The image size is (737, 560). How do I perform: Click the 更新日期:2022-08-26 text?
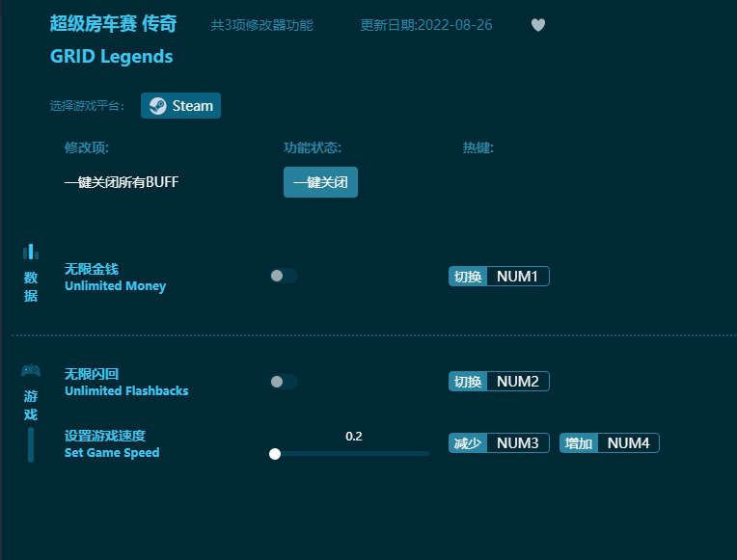425,25
